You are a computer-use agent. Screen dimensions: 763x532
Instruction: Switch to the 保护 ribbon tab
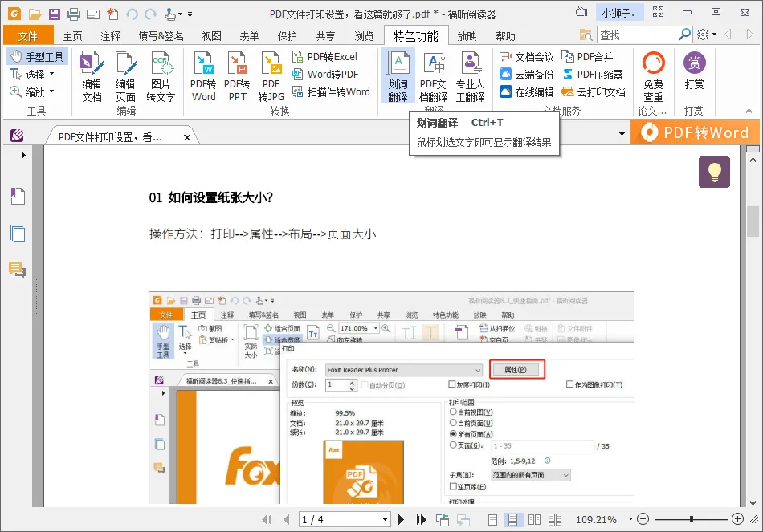(x=287, y=36)
